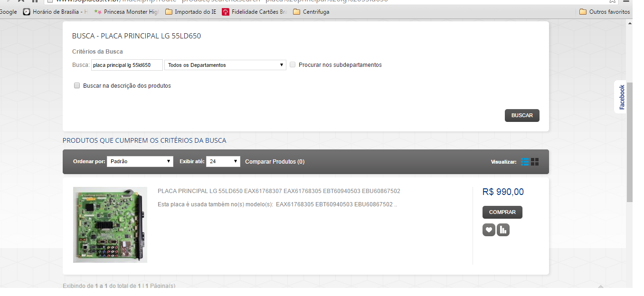Open PLACA PRINCIPAL LG 55LD650 product title

(x=279, y=191)
